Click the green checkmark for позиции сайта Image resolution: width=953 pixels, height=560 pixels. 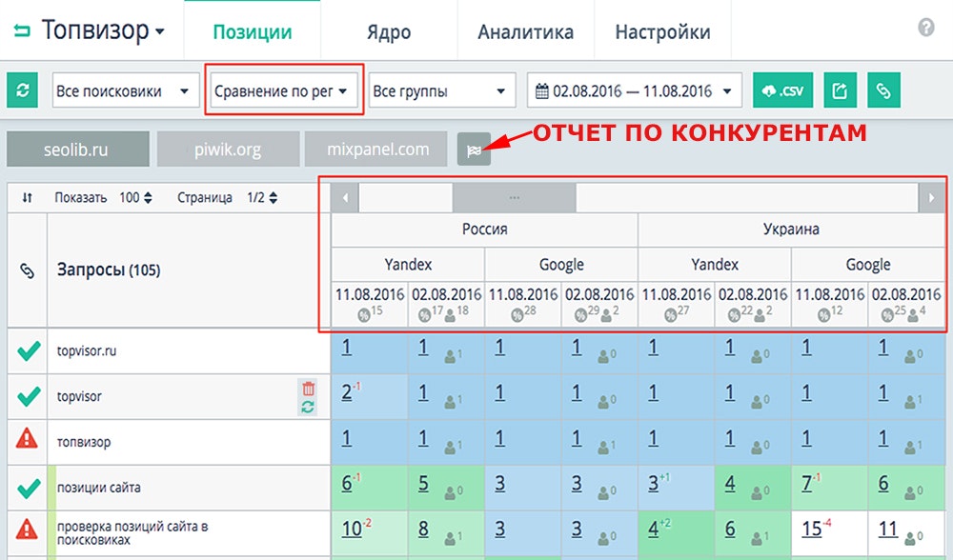click(28, 488)
